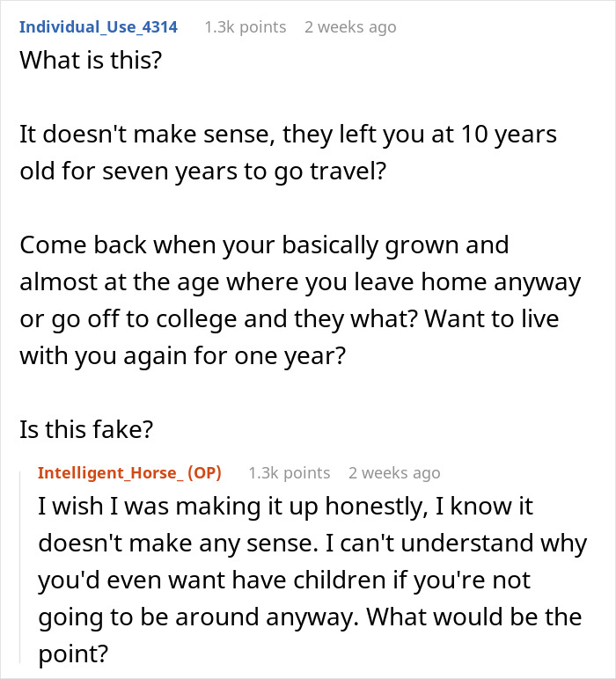Click the reply line starting 'doesn't make any sense'

click(312, 544)
